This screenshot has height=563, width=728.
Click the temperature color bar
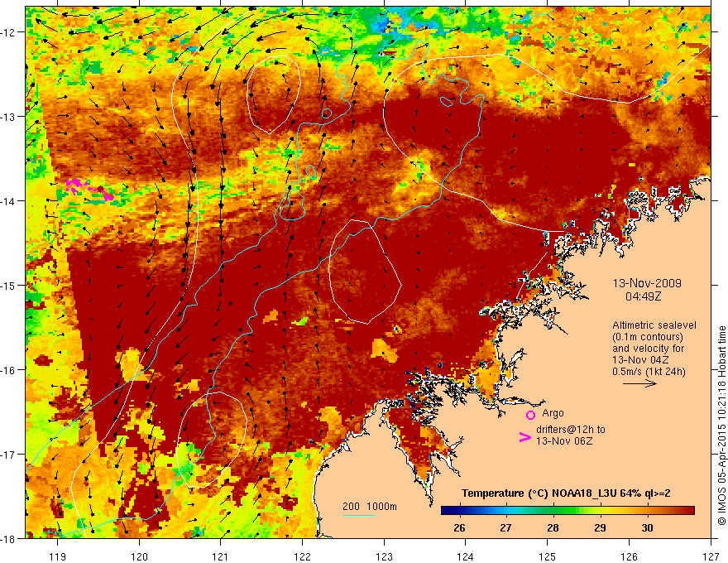[568, 511]
